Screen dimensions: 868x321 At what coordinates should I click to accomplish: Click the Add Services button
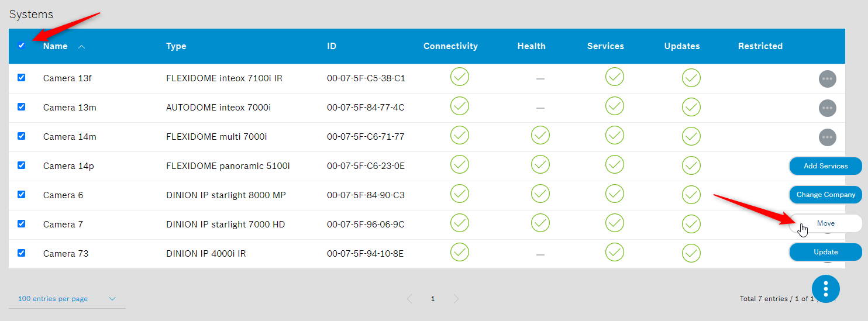click(x=825, y=166)
